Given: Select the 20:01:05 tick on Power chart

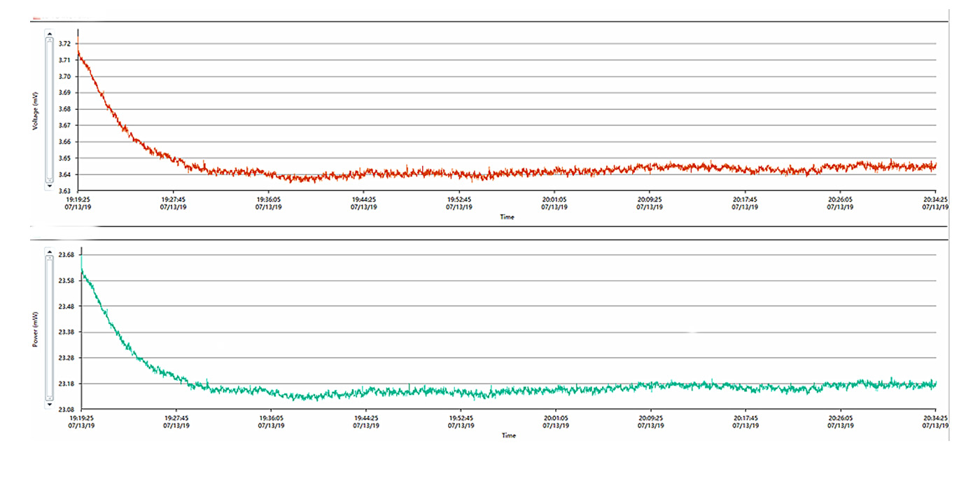Looking at the screenshot, I should click(554, 421).
